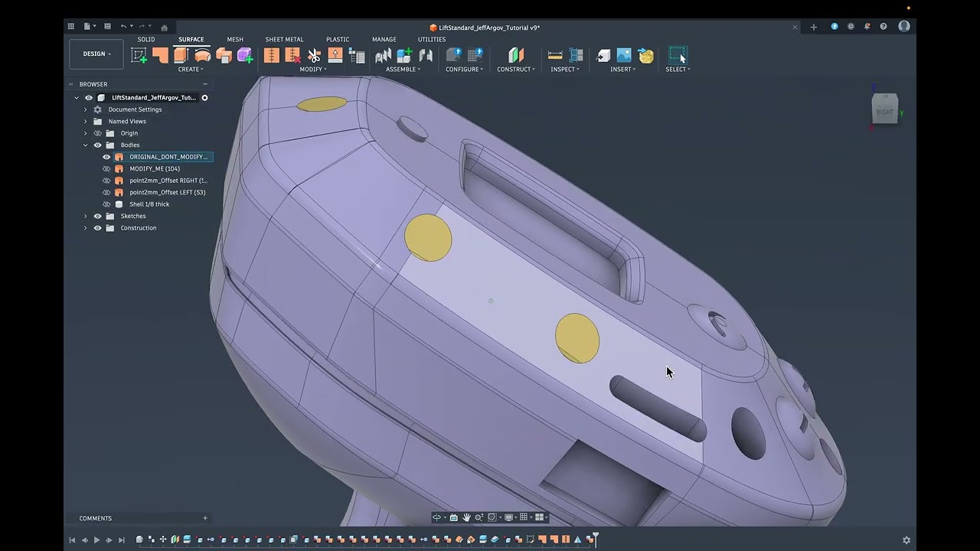
Task: Click the Home icon in title bar
Action: (164, 28)
